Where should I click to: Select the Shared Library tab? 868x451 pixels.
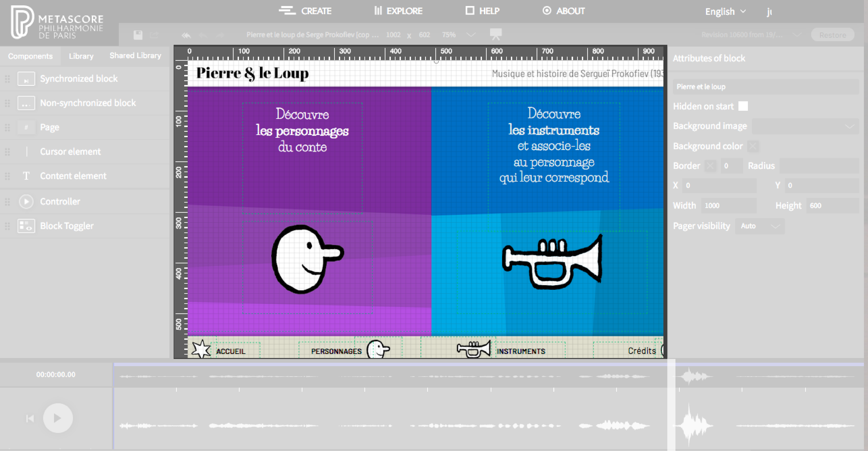click(134, 56)
